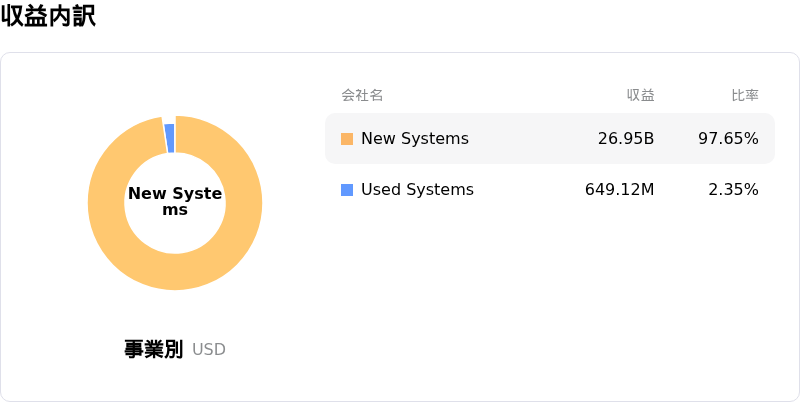This screenshot has height=402, width=800.
Task: Select the Used Systems table row
Action: 550,190
